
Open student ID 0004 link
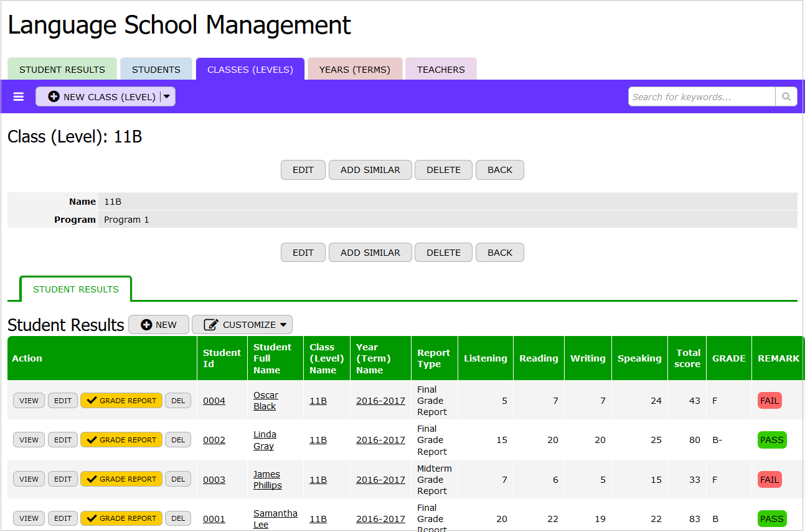(x=214, y=401)
